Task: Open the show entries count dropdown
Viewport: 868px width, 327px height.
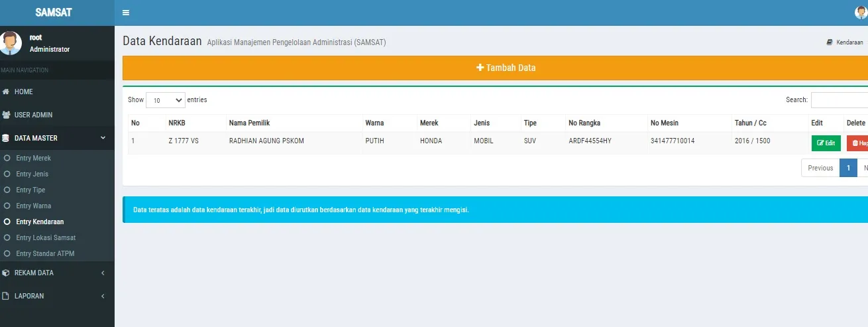Action: point(166,100)
